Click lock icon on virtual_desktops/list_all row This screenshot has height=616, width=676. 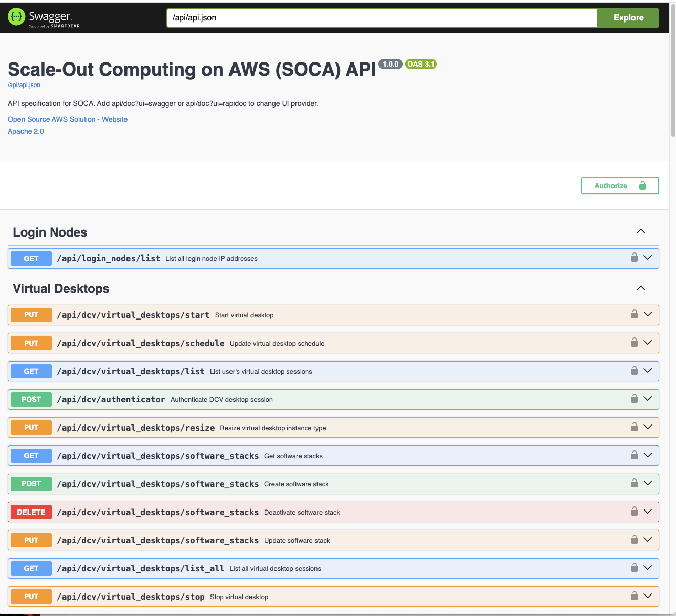(634, 568)
